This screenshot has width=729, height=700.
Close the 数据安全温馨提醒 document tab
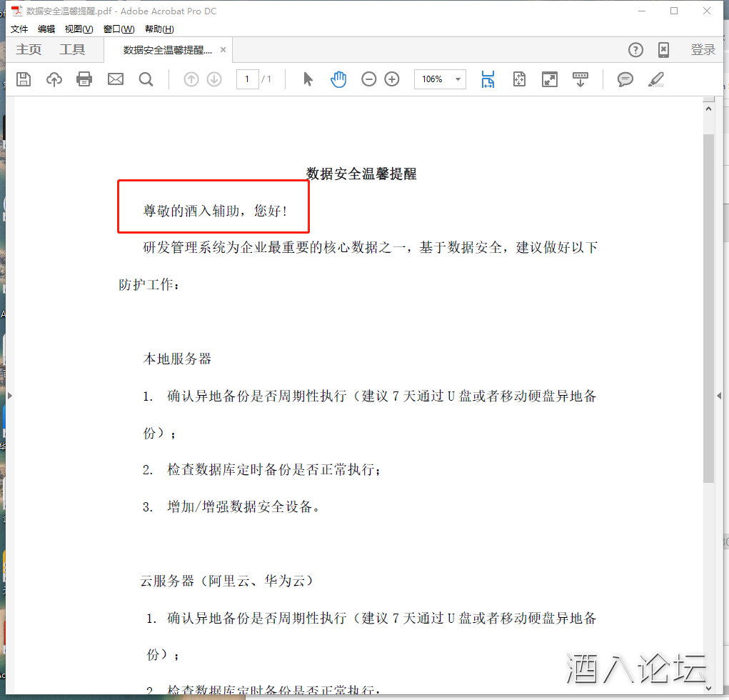pos(223,50)
